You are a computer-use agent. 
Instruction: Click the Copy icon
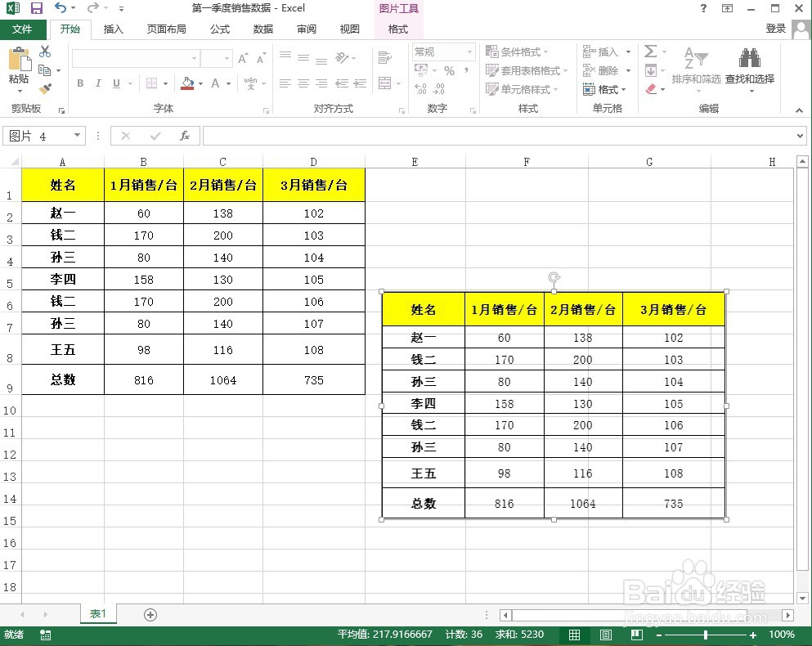[45, 70]
